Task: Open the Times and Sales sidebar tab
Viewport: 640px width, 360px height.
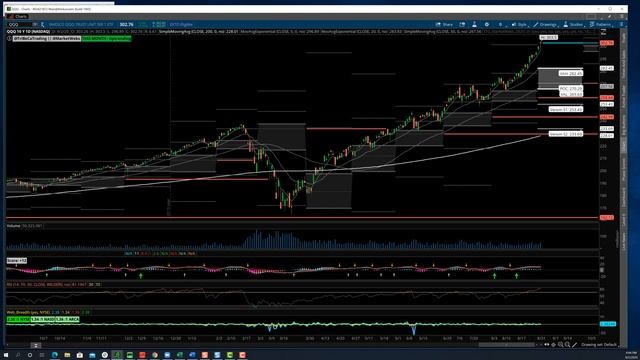Action: [624, 64]
